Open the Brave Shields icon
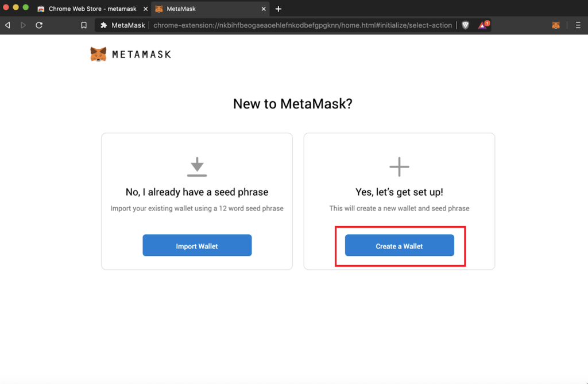Viewport: 588px width, 384px height. click(x=465, y=25)
